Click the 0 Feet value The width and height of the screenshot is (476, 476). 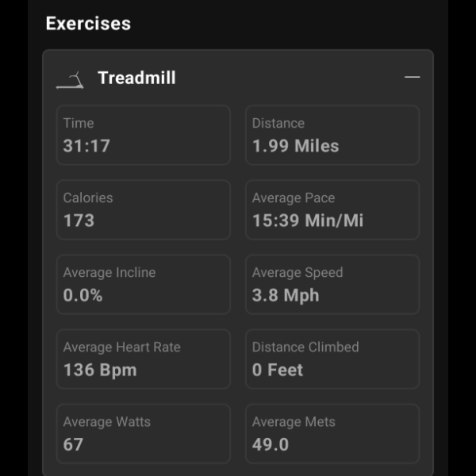[x=278, y=370]
